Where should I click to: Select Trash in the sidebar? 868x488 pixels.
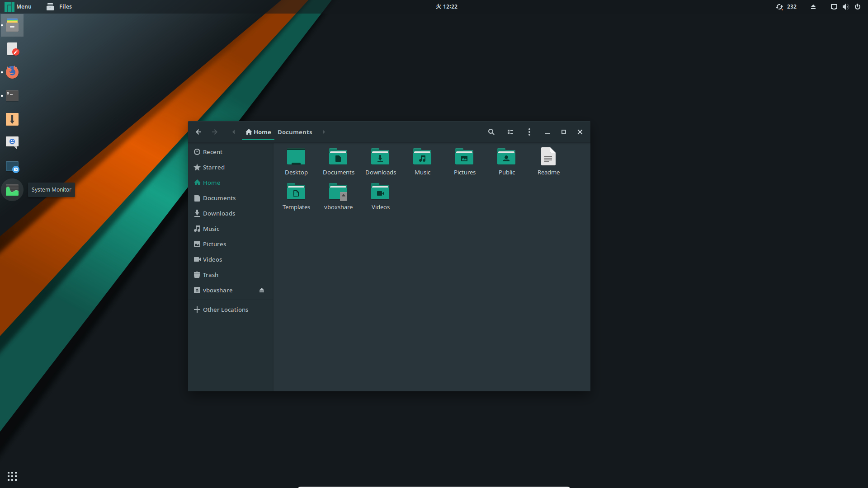pyautogui.click(x=210, y=275)
